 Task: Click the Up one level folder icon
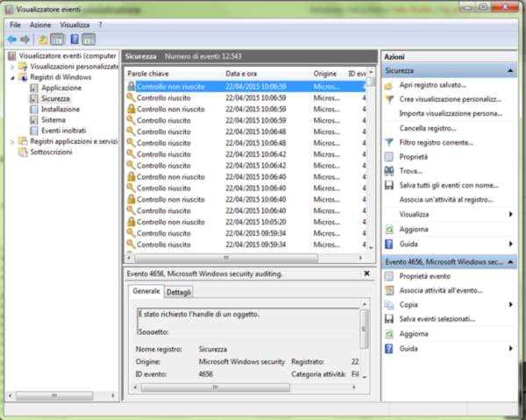coord(43,39)
